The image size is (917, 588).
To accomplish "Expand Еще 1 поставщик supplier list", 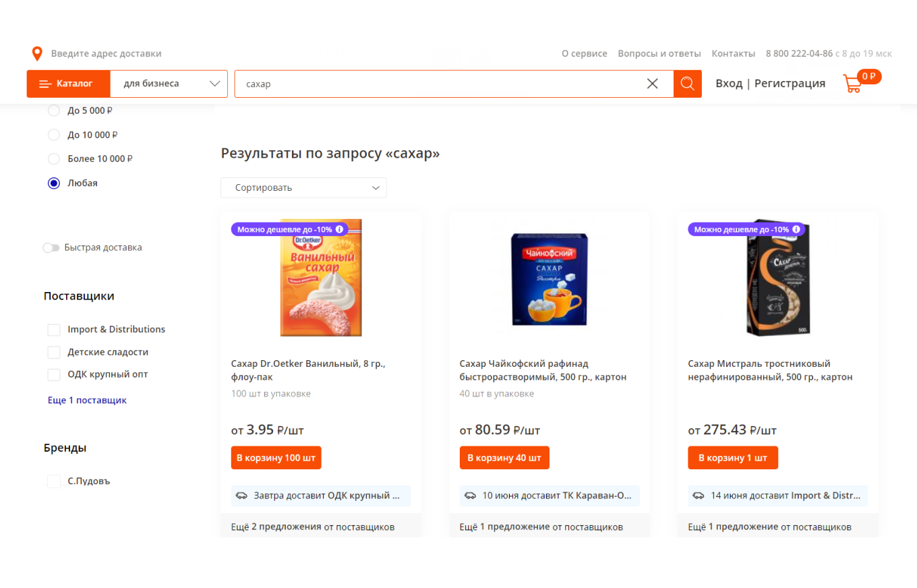I will [87, 400].
